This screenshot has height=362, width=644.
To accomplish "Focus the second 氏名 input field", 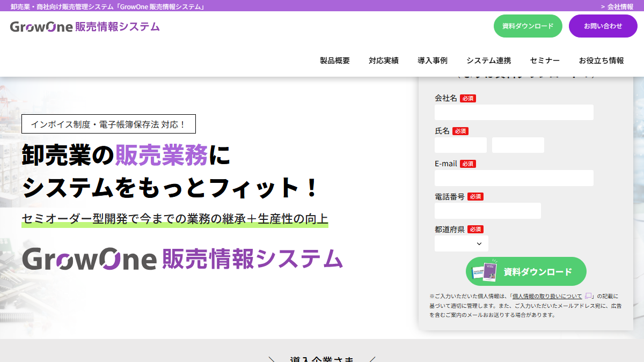I will [x=518, y=145].
